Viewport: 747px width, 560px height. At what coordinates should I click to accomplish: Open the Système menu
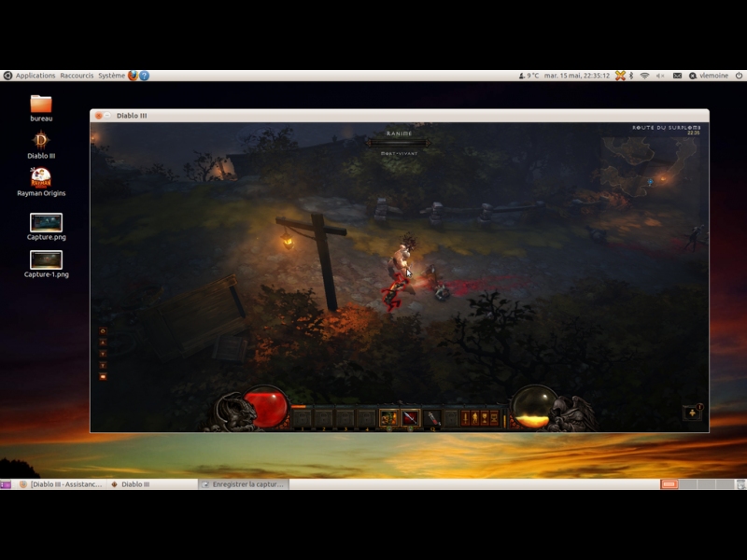pos(111,76)
